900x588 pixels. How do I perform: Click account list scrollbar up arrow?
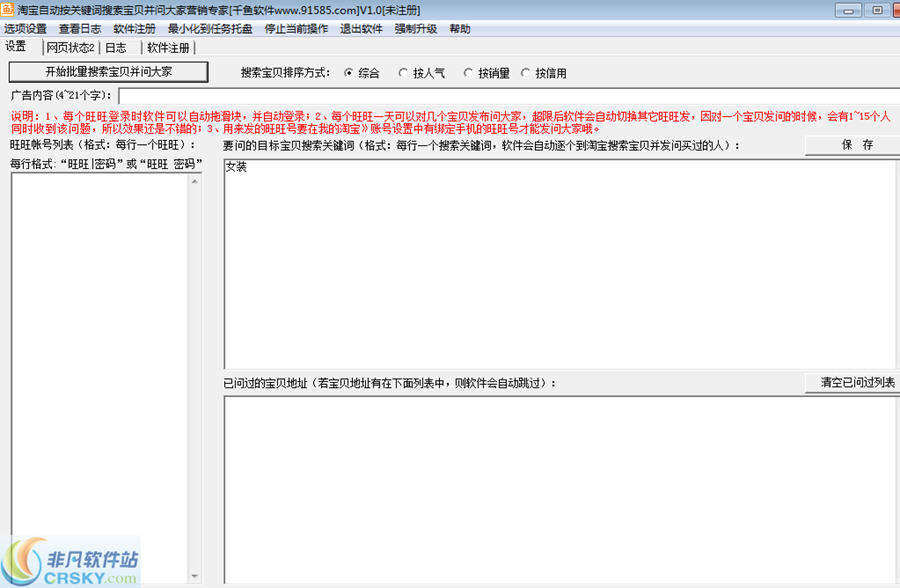click(195, 181)
